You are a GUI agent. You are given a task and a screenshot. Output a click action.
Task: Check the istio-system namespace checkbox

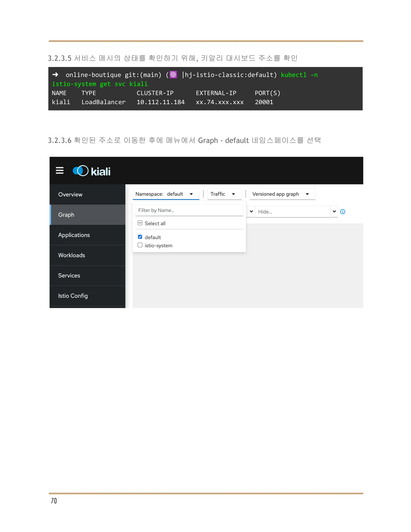[x=140, y=245]
